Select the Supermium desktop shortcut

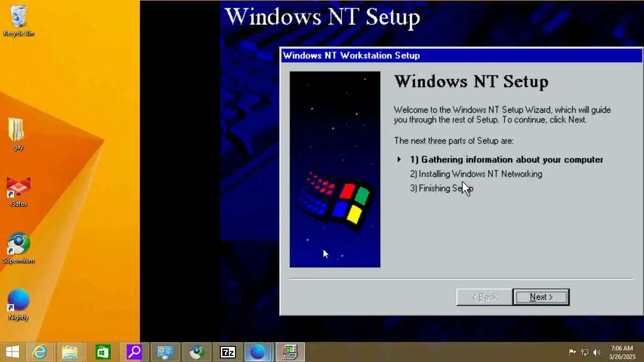coord(18,248)
